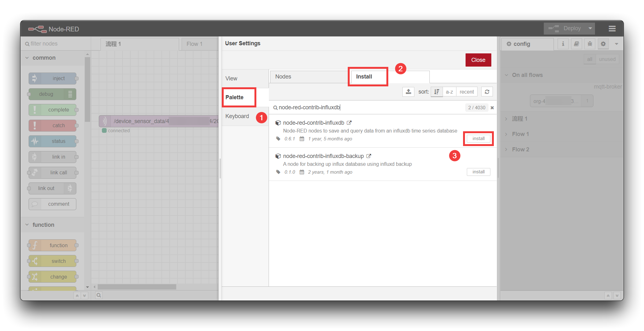Open the sidebar tabs dropdown arrow

[616, 44]
